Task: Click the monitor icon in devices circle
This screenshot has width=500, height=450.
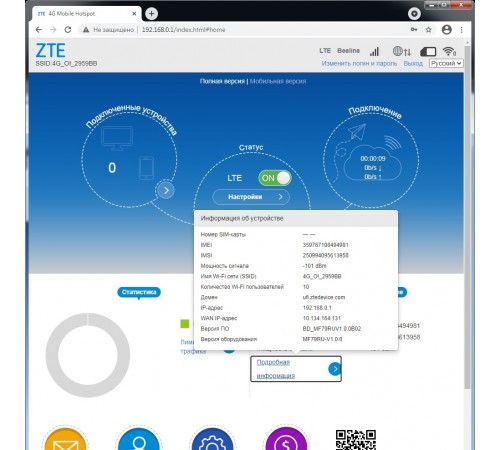Action: [117, 138]
